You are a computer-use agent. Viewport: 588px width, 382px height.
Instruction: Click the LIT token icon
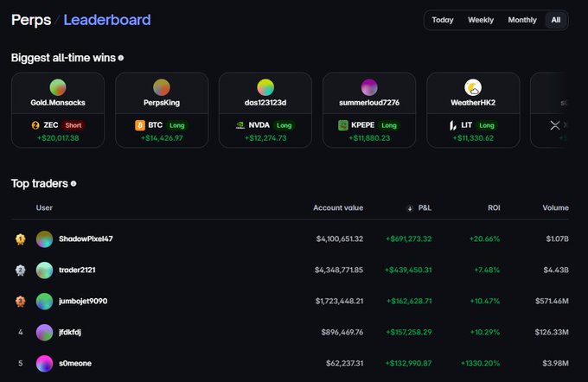[452, 125]
